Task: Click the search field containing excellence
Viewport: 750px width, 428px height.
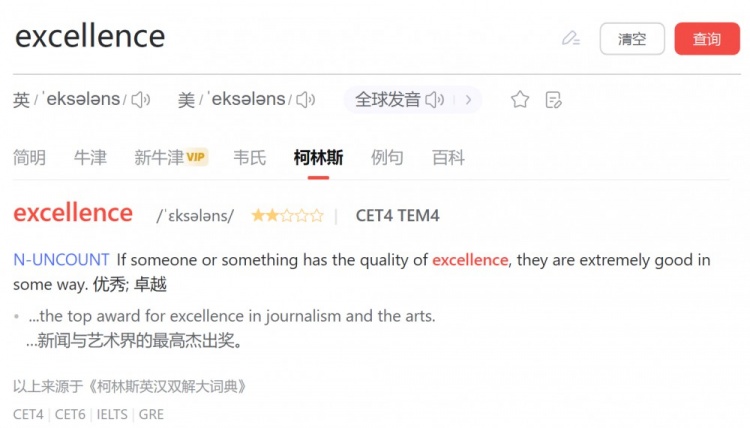Action: tap(280, 37)
